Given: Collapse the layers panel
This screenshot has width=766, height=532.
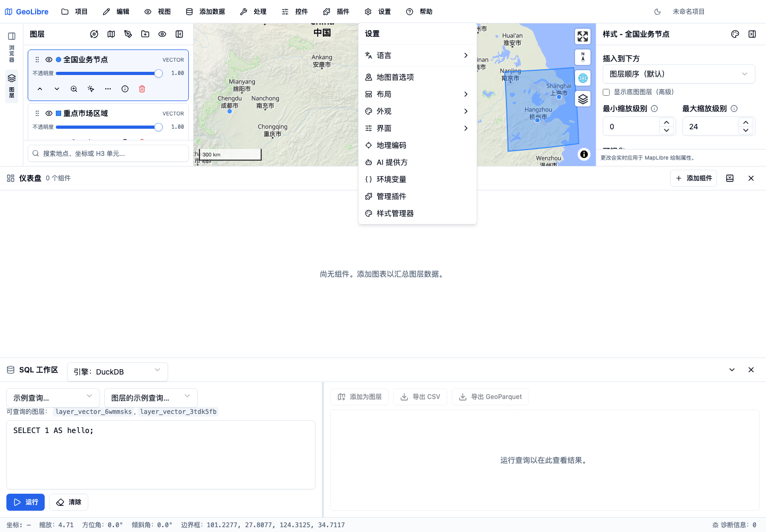Looking at the screenshot, I should (179, 34).
